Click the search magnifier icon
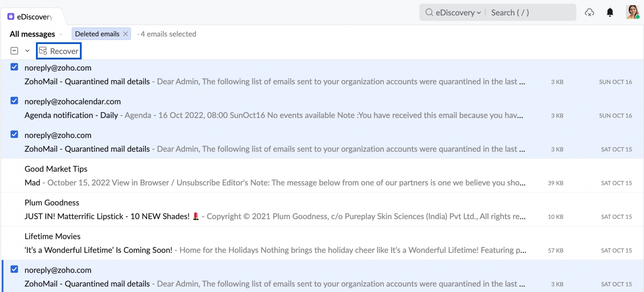 429,13
